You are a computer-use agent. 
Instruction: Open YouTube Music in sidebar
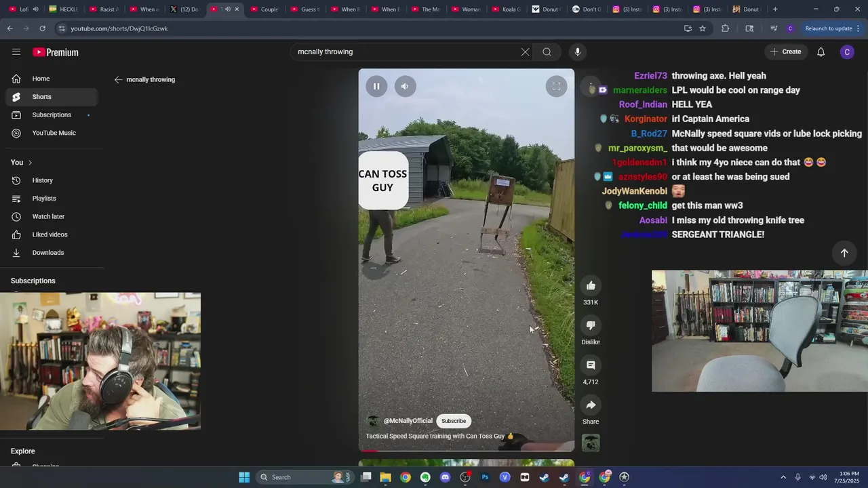click(x=52, y=133)
